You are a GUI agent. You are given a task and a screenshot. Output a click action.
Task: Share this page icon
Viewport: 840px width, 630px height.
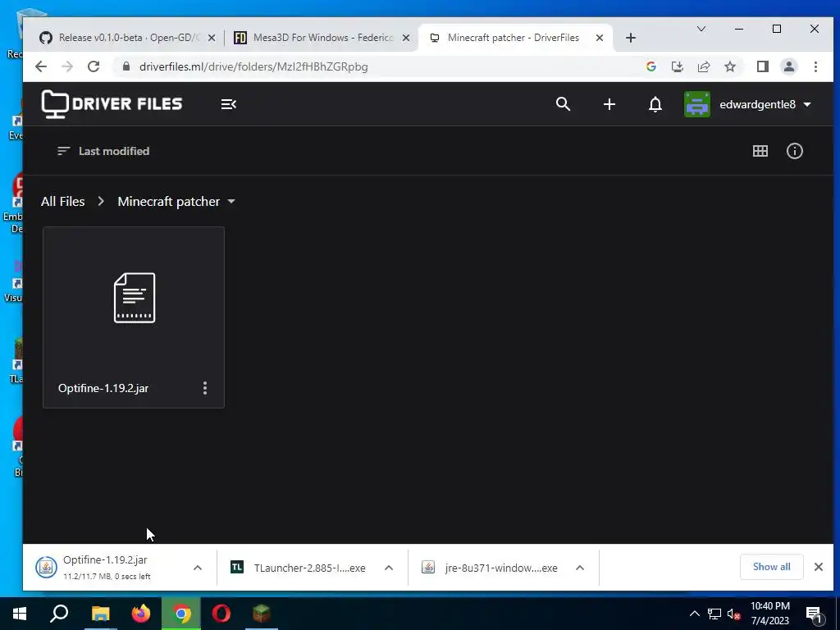703,66
